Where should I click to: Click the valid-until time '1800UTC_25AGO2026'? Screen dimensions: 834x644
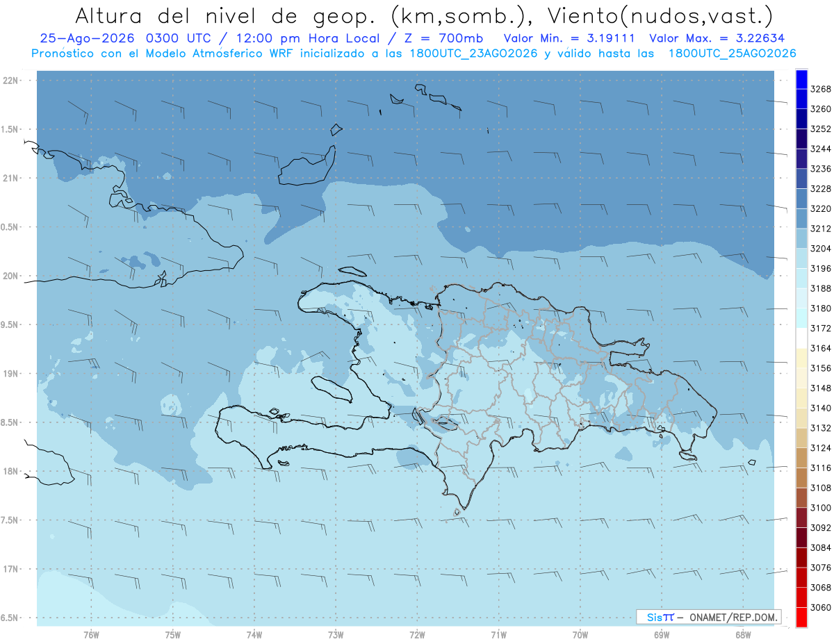pyautogui.click(x=731, y=53)
